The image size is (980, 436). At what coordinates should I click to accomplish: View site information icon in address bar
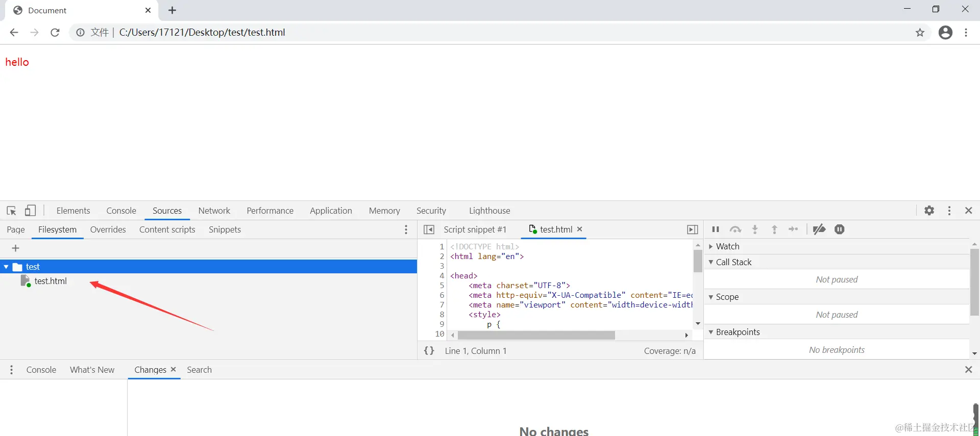tap(80, 33)
